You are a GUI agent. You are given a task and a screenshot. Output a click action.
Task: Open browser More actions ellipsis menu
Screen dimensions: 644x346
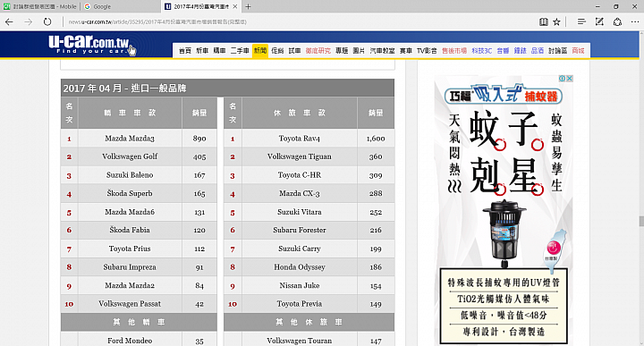(x=635, y=21)
